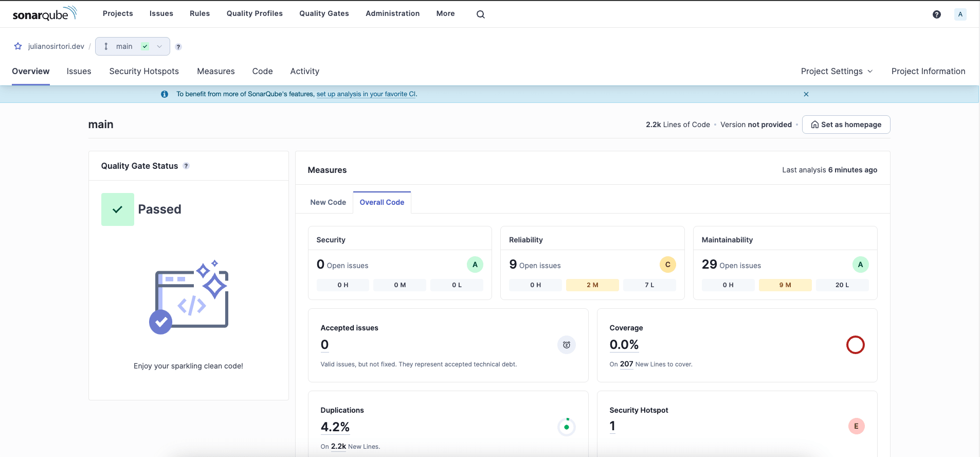Click the Reliability C rating badge

coord(667,265)
